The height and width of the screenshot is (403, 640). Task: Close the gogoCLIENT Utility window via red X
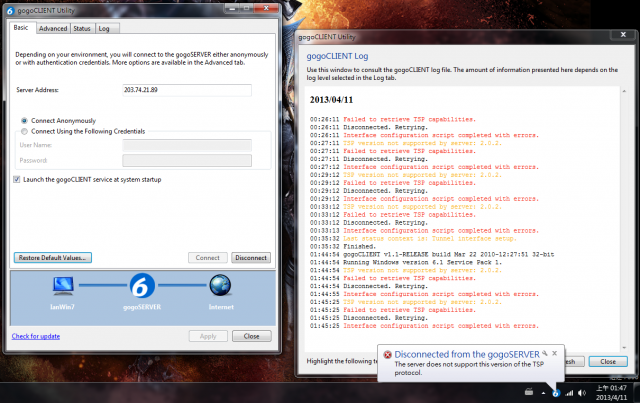tap(266, 8)
